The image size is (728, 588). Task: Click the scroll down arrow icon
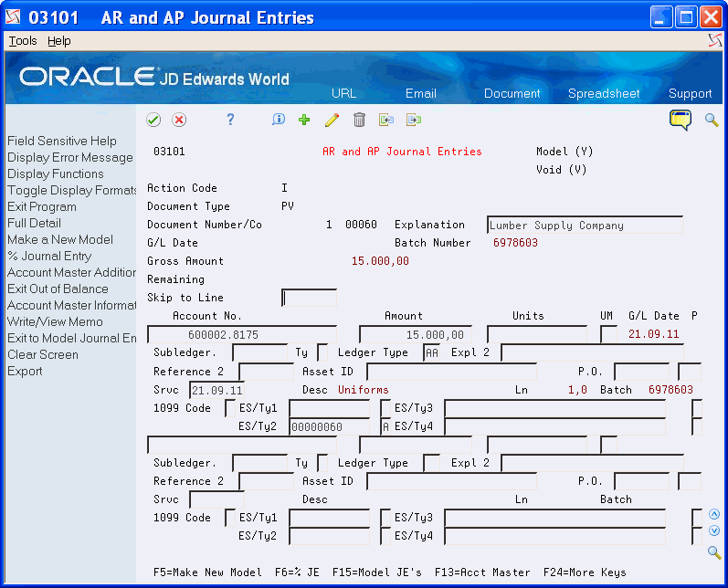point(714,530)
